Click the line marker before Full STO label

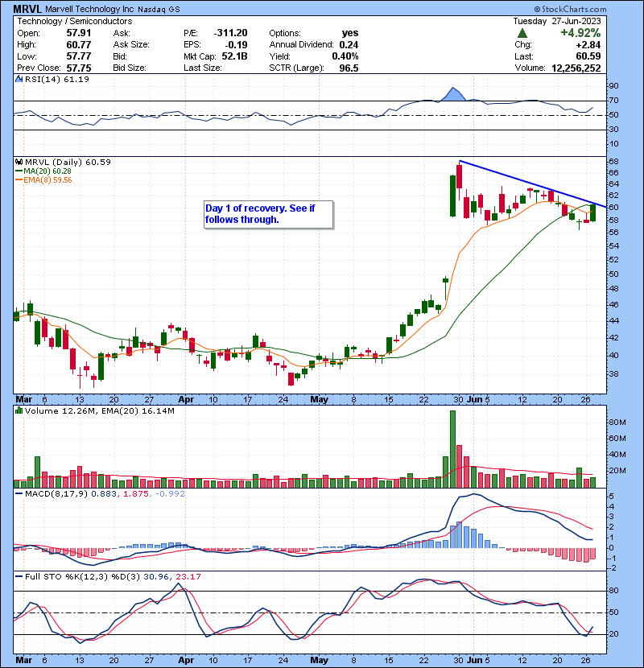(19, 576)
